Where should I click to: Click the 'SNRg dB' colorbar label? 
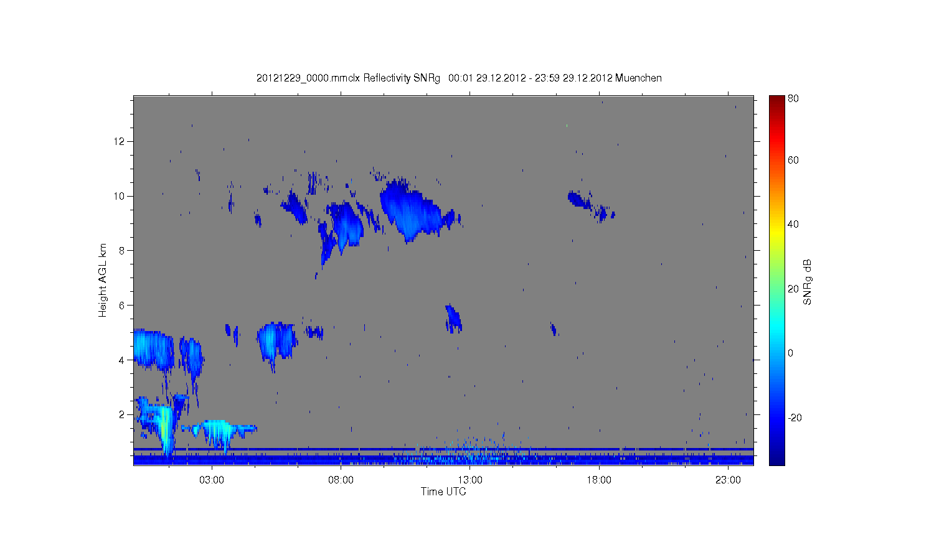point(808,282)
